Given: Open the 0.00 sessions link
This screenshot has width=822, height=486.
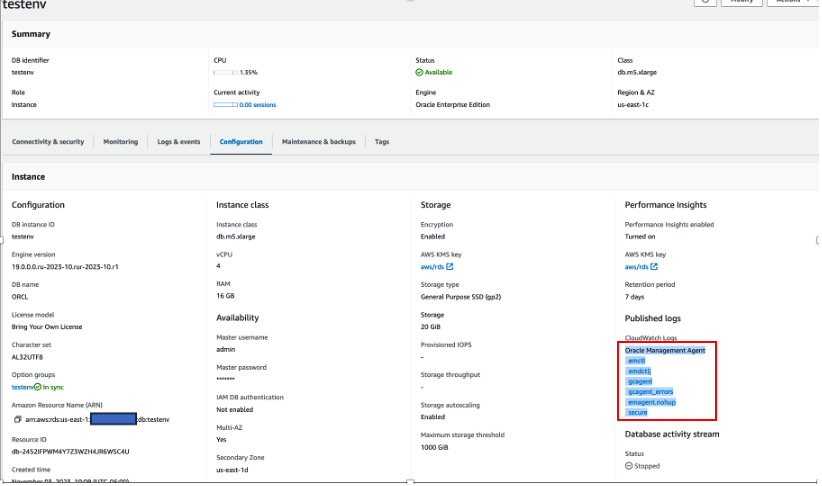Looking at the screenshot, I should (257, 105).
